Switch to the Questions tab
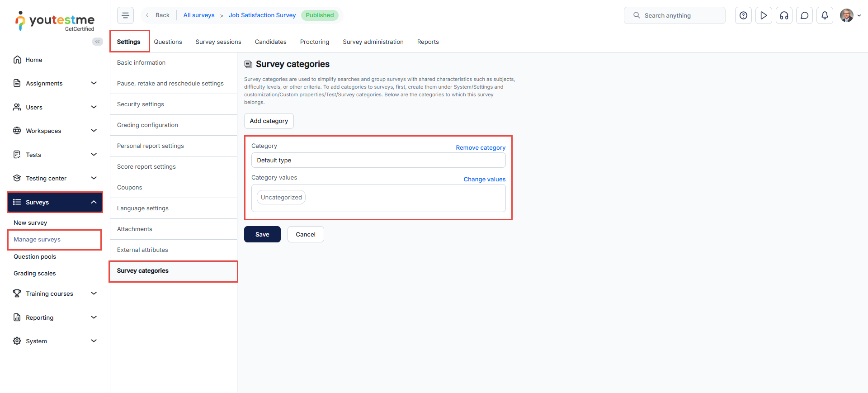868x393 pixels. 168,42
